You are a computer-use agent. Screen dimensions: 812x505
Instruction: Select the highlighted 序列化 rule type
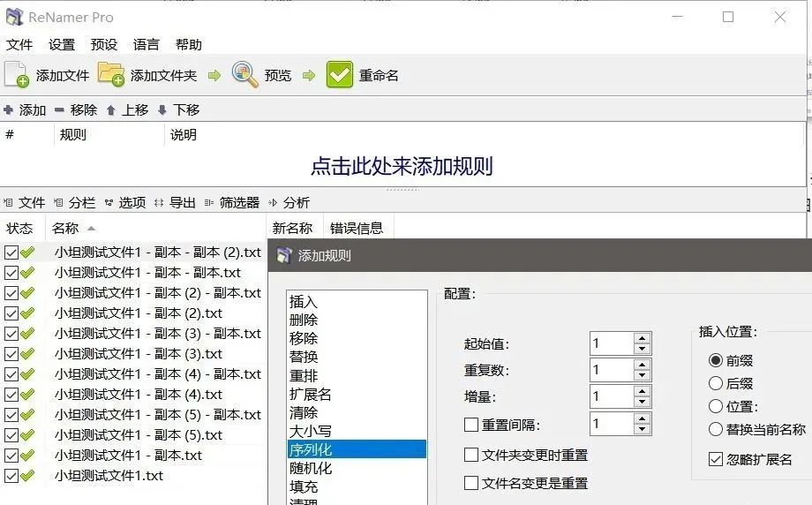point(357,449)
